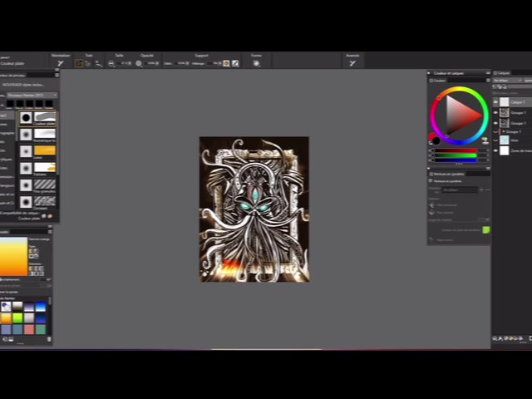Collapse the Couleur et calques panel arrow
Viewport: 532px width, 399px height.
[429, 73]
